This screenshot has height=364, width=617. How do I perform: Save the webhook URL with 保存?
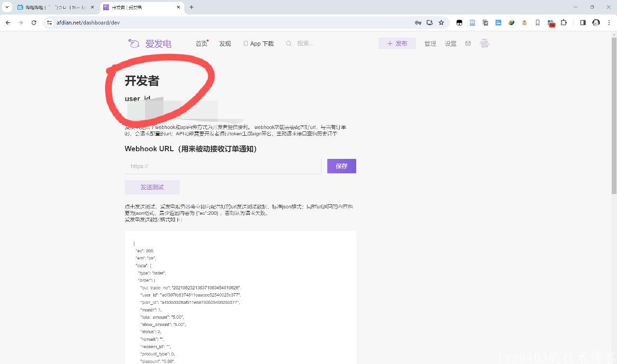pos(342,166)
